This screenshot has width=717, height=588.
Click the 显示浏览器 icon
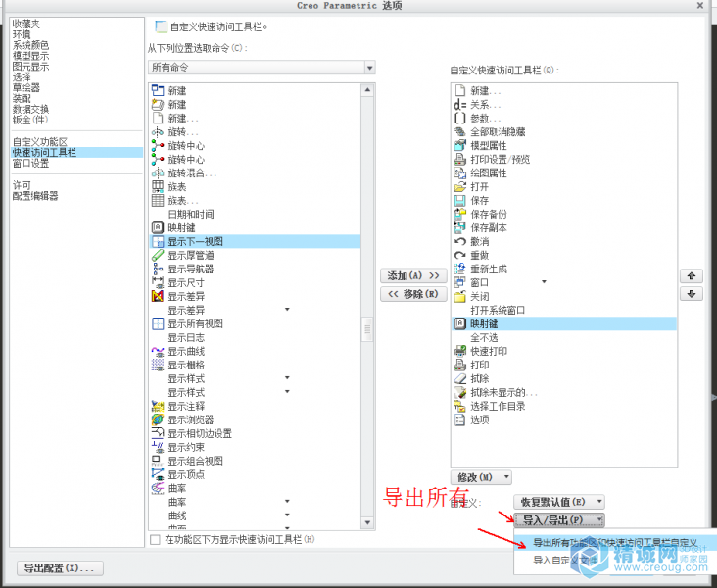tap(158, 419)
